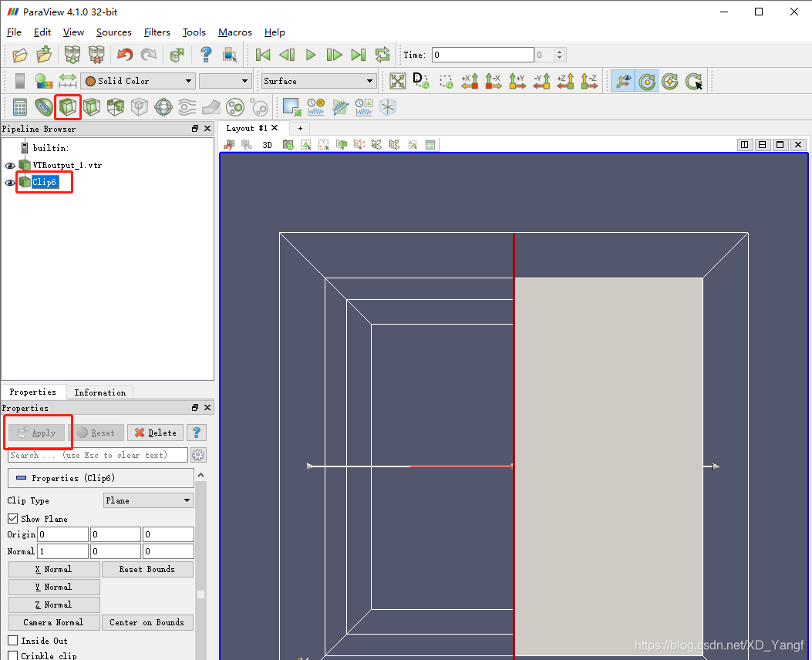Click the properties search field
The image size is (812, 660).
[98, 455]
